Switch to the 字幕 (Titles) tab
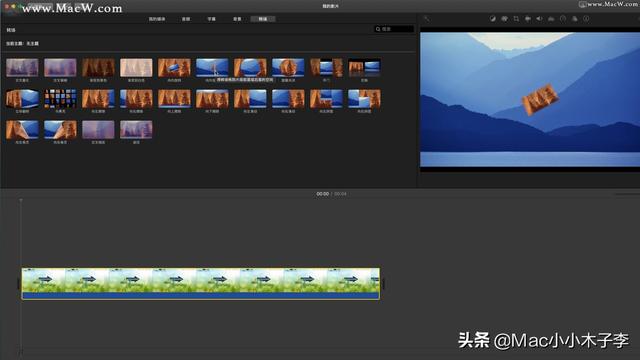Viewport: 640px width, 360px height. click(211, 19)
